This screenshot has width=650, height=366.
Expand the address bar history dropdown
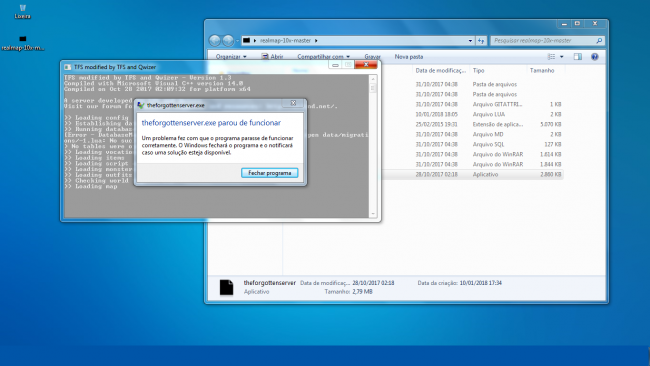coord(470,41)
